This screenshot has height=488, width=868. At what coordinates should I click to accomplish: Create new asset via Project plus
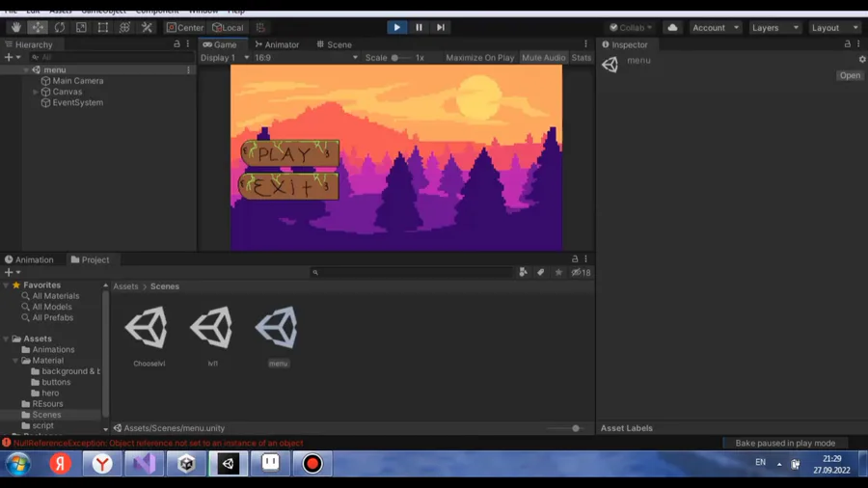point(13,272)
